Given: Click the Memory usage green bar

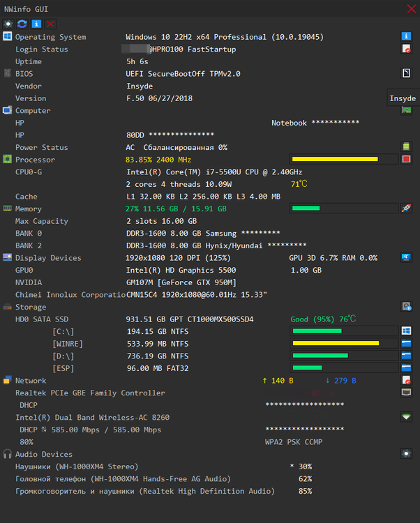Looking at the screenshot, I should [344, 208].
